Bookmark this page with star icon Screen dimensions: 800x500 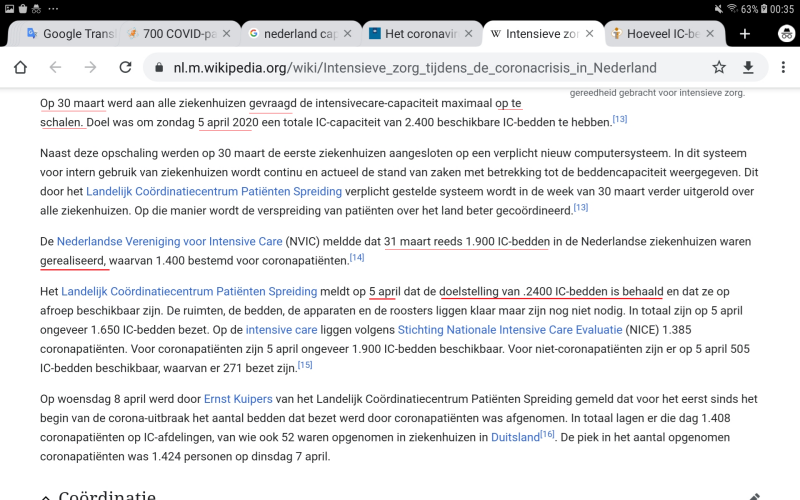(719, 67)
